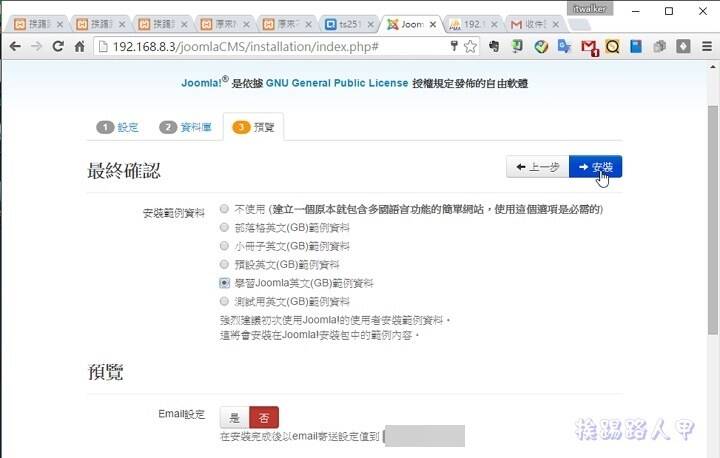
Task: Click the scrollbar up arrow
Action: (x=712, y=67)
